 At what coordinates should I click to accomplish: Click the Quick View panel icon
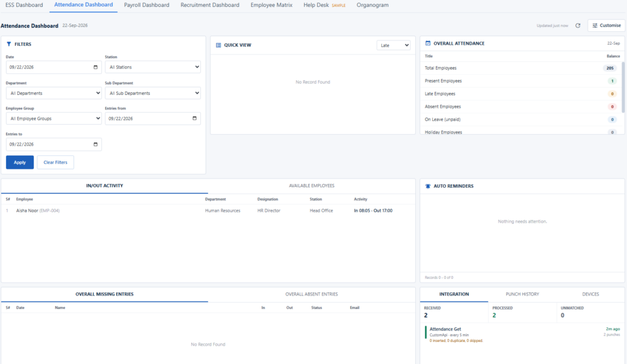219,45
